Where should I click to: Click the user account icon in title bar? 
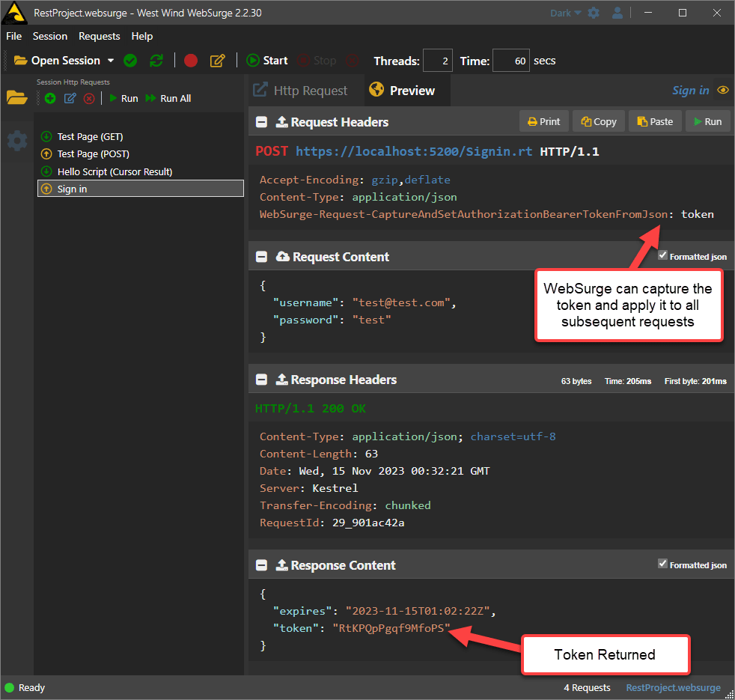point(617,13)
